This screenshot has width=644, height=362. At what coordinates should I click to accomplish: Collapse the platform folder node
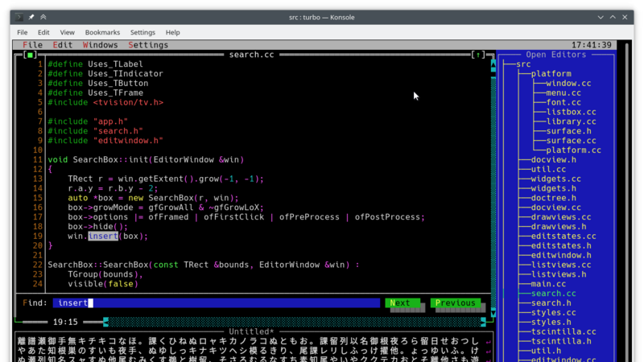(x=551, y=74)
